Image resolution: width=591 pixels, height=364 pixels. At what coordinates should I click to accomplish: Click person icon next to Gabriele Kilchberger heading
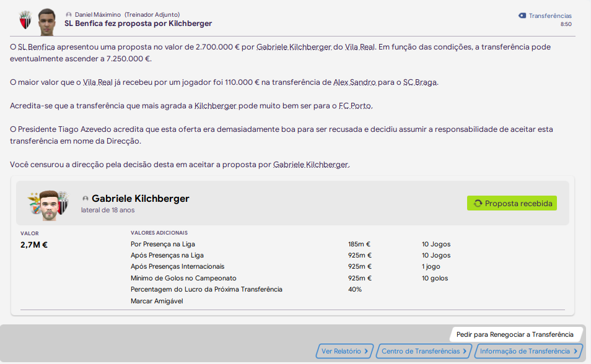85,199
